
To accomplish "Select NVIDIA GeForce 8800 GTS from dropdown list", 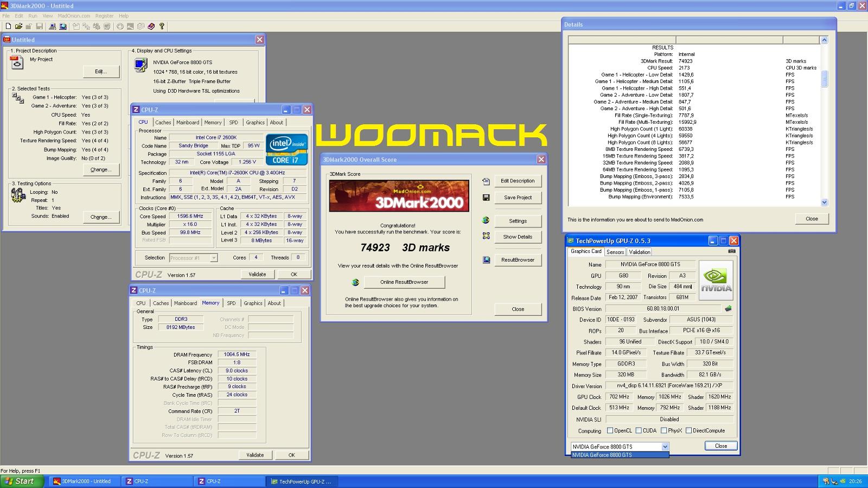I will pyautogui.click(x=620, y=455).
